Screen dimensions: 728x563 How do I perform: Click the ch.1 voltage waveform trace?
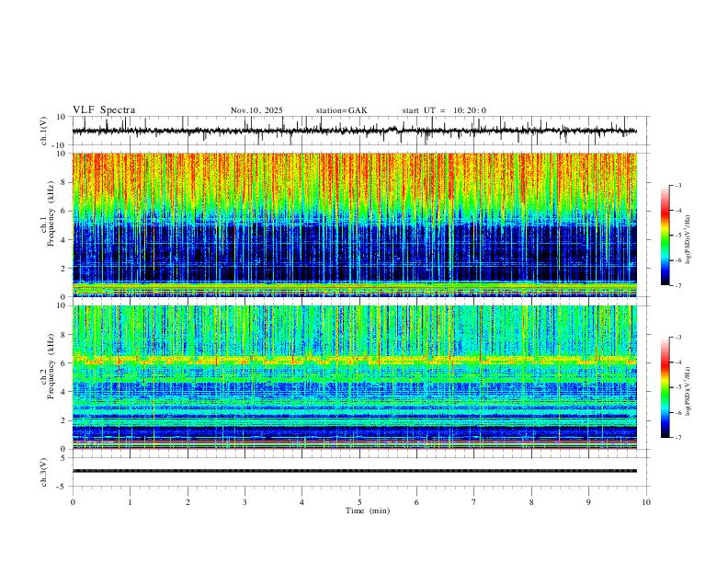pyautogui.click(x=354, y=131)
